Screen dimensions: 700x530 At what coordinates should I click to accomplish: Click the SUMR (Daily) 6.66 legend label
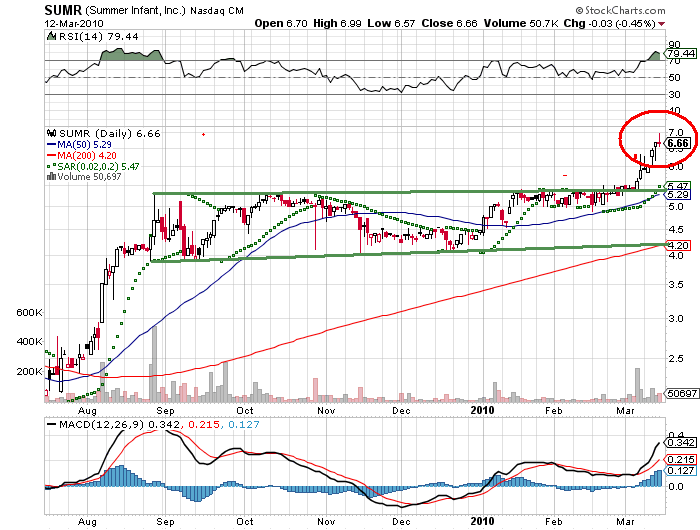click(x=109, y=134)
